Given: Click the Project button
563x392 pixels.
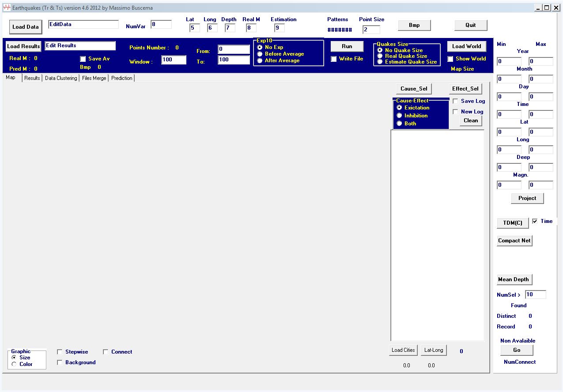Looking at the screenshot, I should pos(527,198).
